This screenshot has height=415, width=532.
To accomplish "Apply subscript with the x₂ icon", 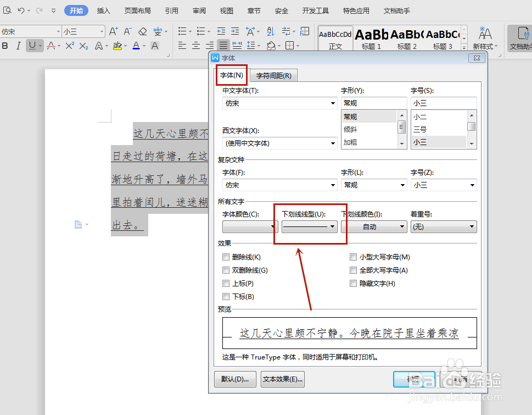I will coord(83,46).
